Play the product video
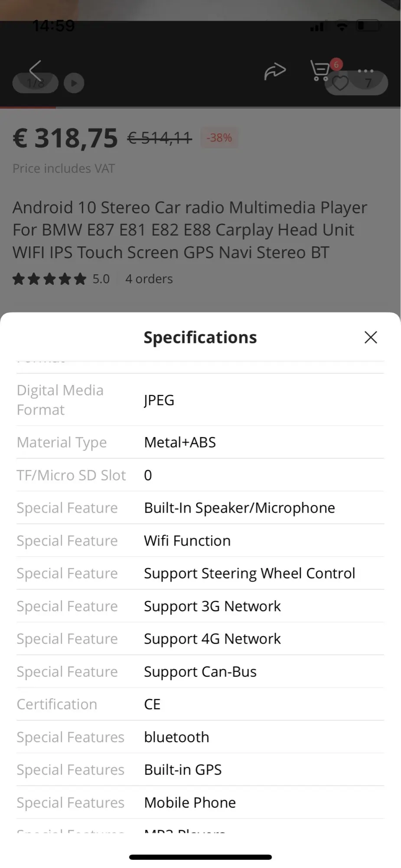The width and height of the screenshot is (401, 868). click(74, 83)
